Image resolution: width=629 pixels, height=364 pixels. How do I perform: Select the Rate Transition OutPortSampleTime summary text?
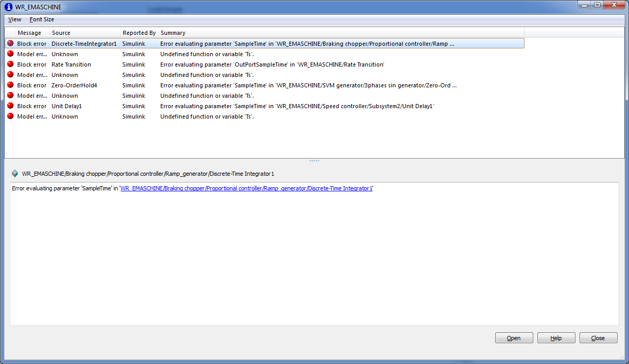pyautogui.click(x=272, y=64)
